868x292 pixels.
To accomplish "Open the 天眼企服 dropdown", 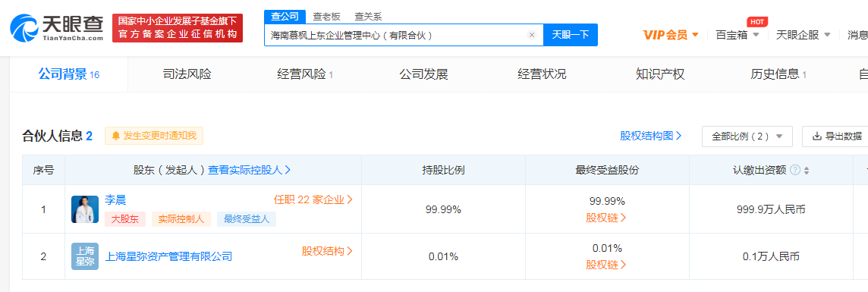I will pyautogui.click(x=804, y=35).
